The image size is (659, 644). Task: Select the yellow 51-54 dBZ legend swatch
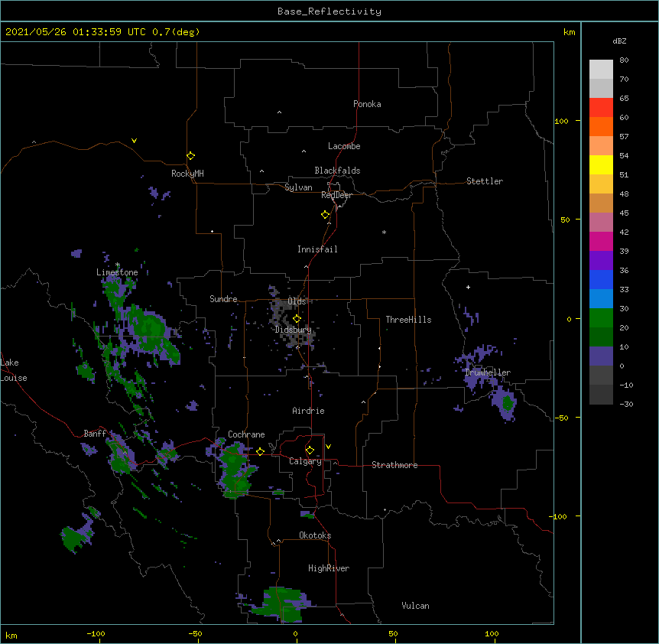(x=601, y=164)
